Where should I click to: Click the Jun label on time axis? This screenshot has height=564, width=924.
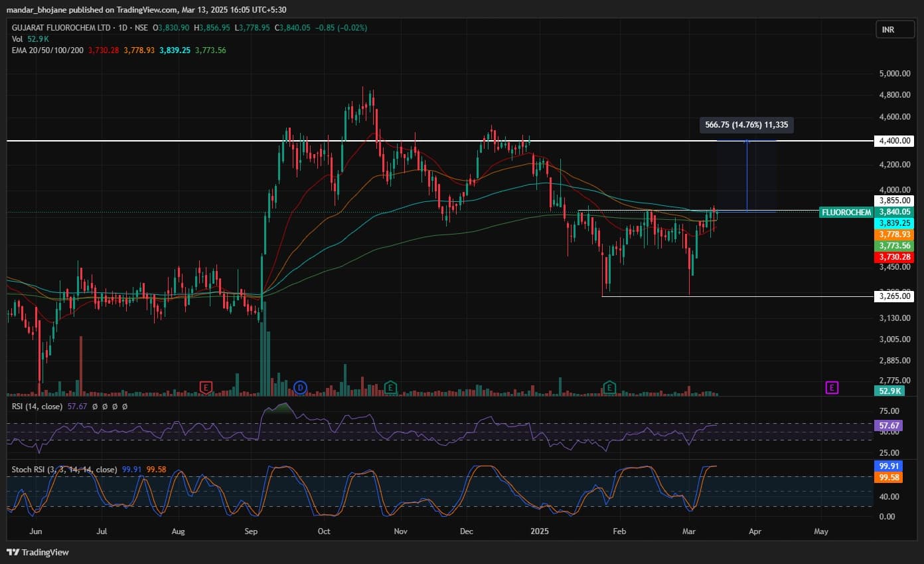[x=36, y=531]
